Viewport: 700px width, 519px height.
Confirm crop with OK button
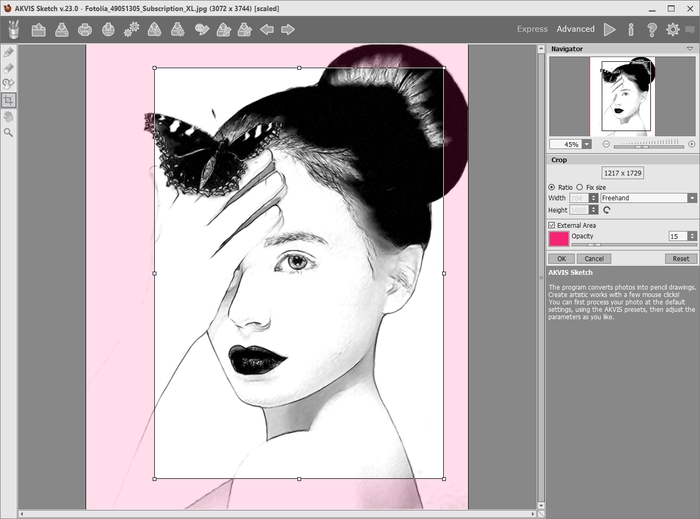pyautogui.click(x=561, y=259)
